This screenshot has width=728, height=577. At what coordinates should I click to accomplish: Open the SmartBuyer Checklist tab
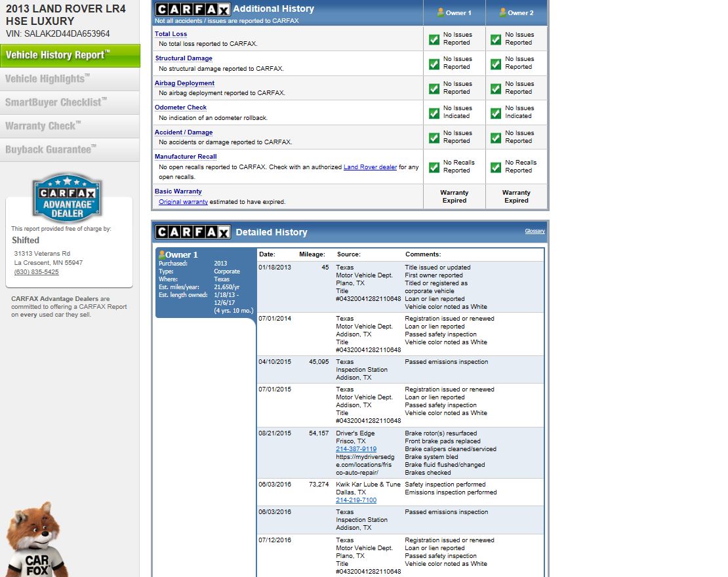(x=70, y=102)
